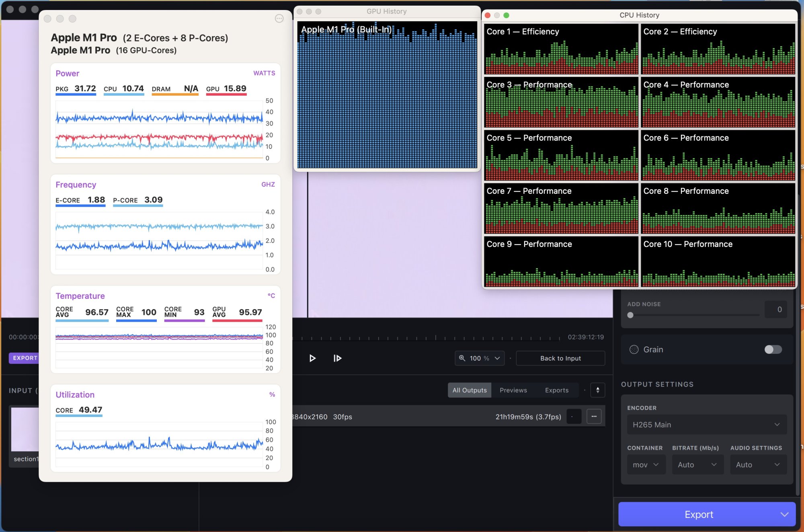Click the green zoom button of the CPU History window
Image resolution: width=804 pixels, height=532 pixels.
(x=506, y=15)
